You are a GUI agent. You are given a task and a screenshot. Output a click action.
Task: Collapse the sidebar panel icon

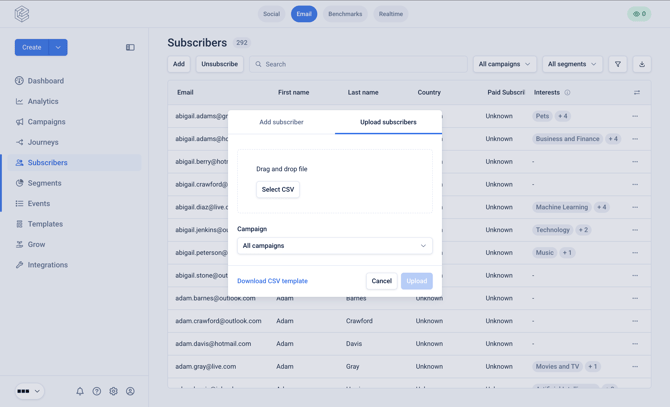(130, 47)
